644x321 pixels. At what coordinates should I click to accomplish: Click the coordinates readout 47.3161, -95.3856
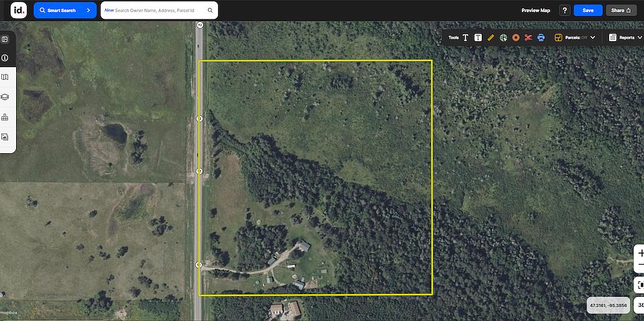click(x=608, y=306)
